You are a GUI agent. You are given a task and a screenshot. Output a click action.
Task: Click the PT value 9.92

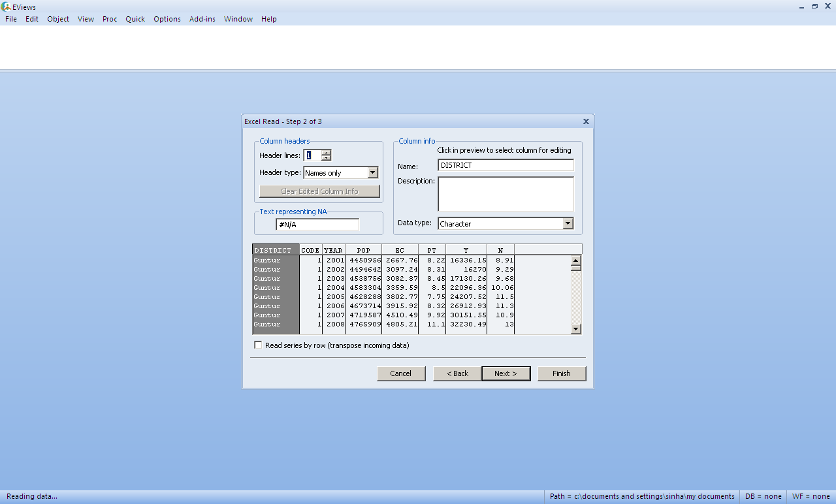(x=436, y=315)
